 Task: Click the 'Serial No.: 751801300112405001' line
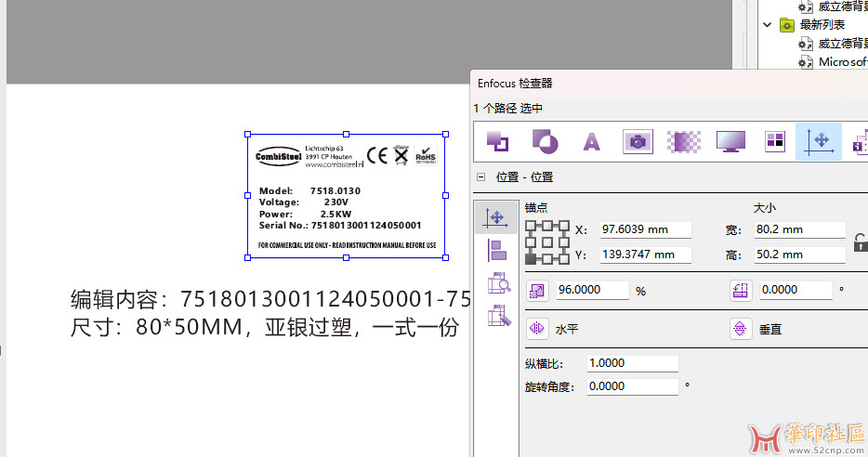coord(340,226)
